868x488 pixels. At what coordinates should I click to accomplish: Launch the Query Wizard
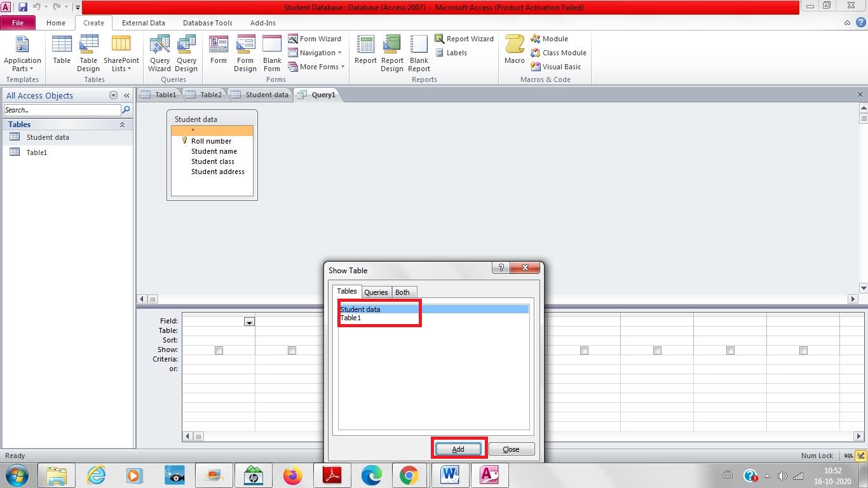pyautogui.click(x=159, y=54)
